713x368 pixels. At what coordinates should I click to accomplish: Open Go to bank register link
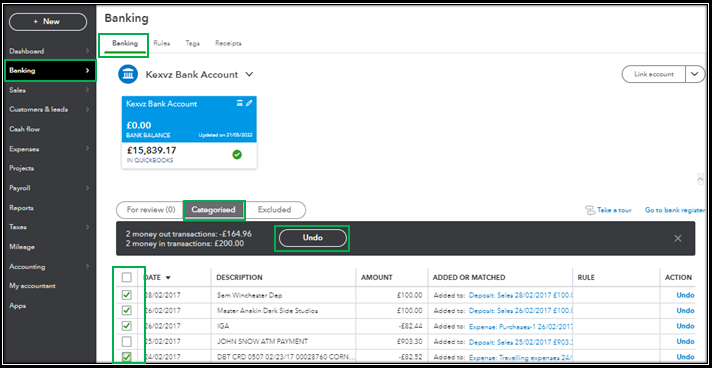675,210
